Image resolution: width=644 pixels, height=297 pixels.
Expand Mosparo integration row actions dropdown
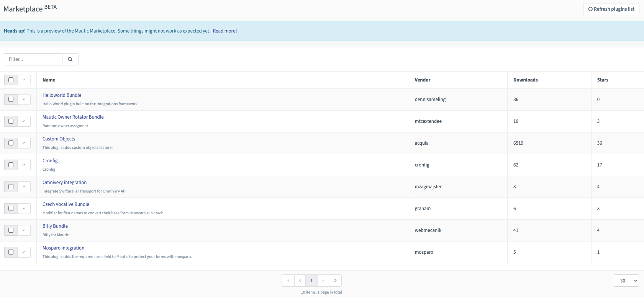click(x=24, y=252)
